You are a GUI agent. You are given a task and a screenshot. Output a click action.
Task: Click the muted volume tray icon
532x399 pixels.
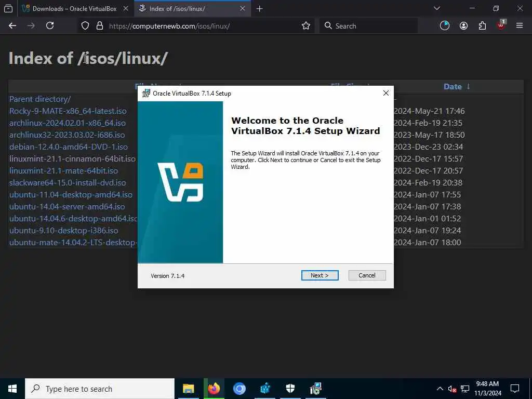pos(452,389)
